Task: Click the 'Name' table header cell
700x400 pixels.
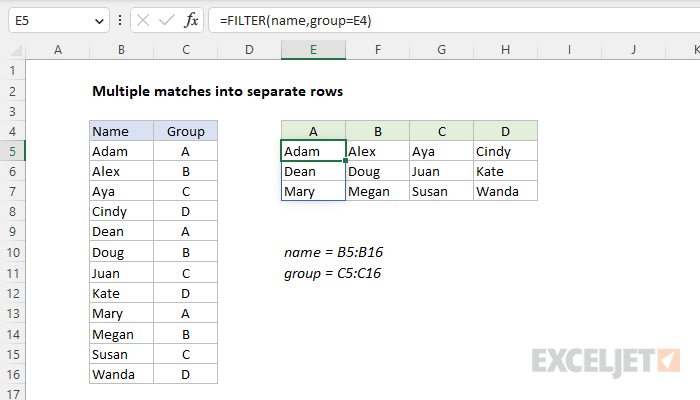Action: 121,131
